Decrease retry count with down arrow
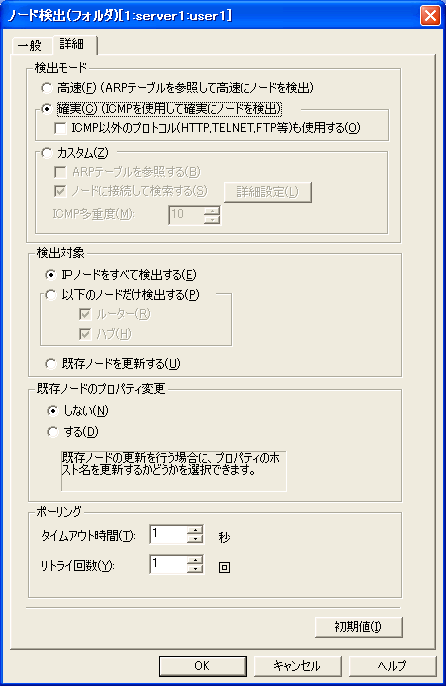Image resolution: width=446 pixels, height=686 pixels. tap(195, 568)
